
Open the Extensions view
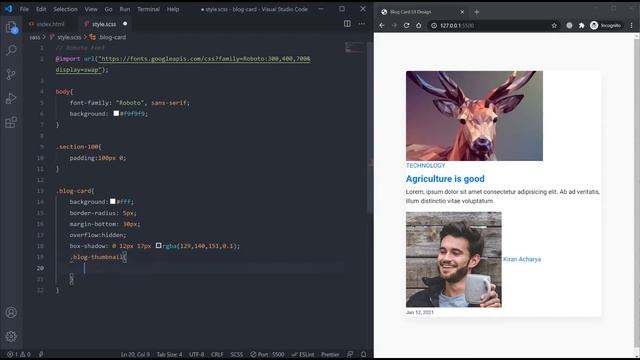pyautogui.click(x=11, y=122)
